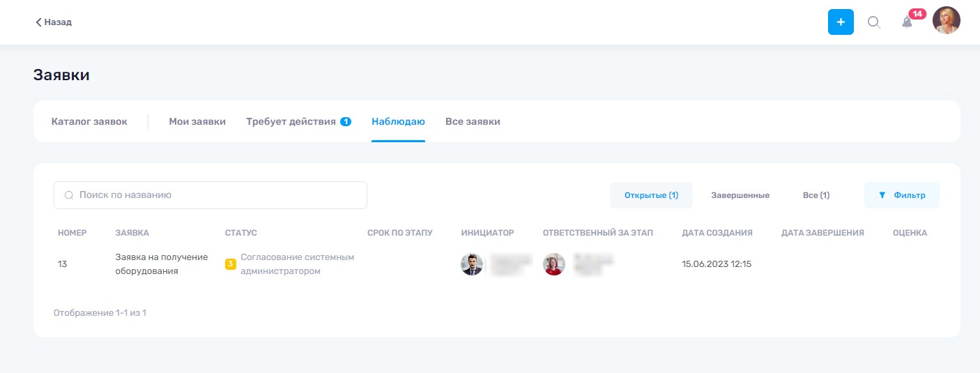This screenshot has height=373, width=980.
Task: Click the blue plus create button
Action: 841,22
